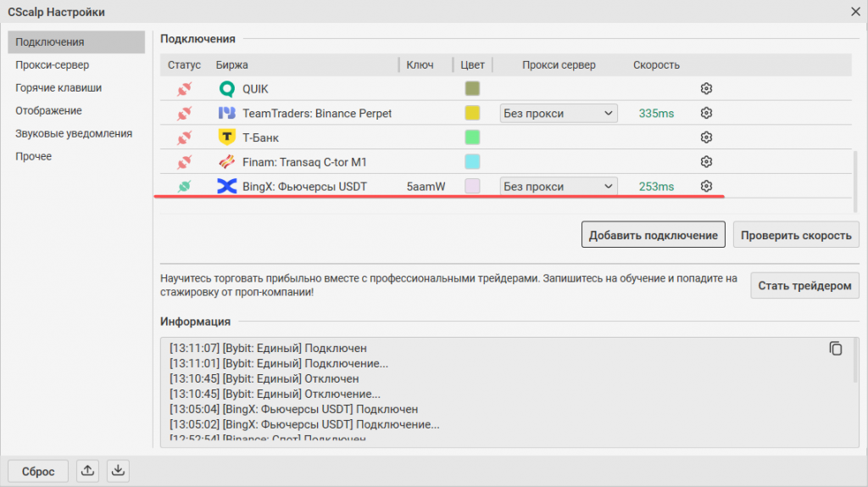Expand the proxy dropdown for TeamTraders

(x=559, y=113)
